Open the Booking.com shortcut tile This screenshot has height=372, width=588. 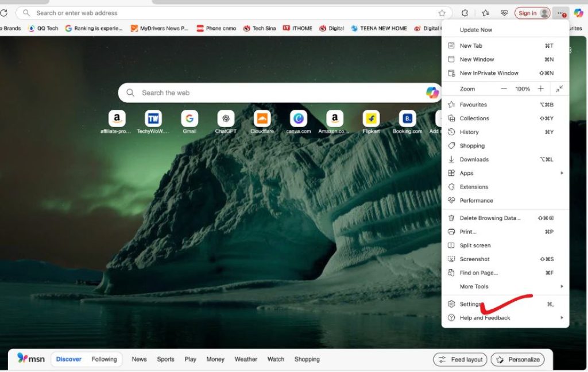pyautogui.click(x=407, y=122)
